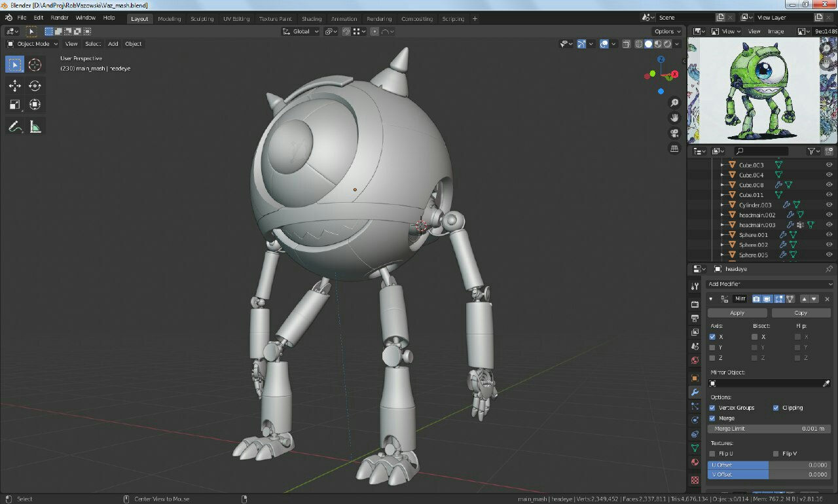Open the viewport Add menu
This screenshot has height=504, width=838.
point(113,44)
